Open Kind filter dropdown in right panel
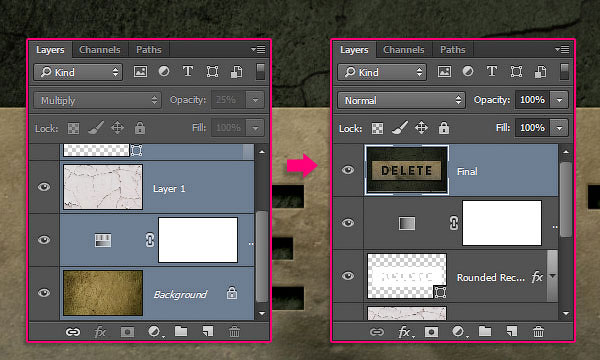 tap(382, 72)
